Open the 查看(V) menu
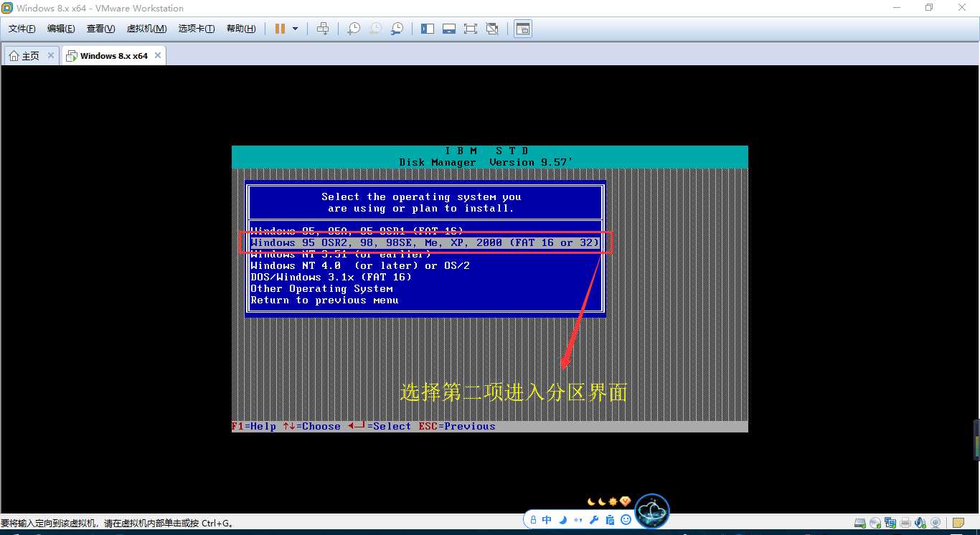980x535 pixels. [x=100, y=29]
